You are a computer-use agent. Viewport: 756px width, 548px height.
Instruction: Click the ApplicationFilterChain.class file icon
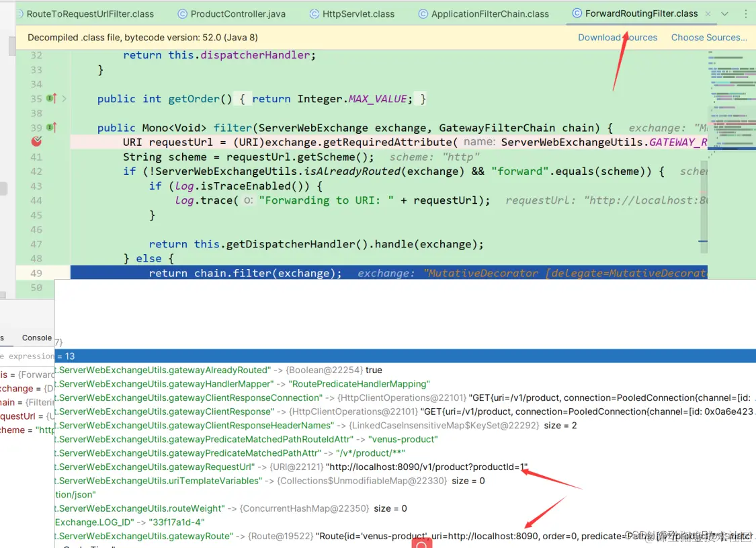coord(423,14)
